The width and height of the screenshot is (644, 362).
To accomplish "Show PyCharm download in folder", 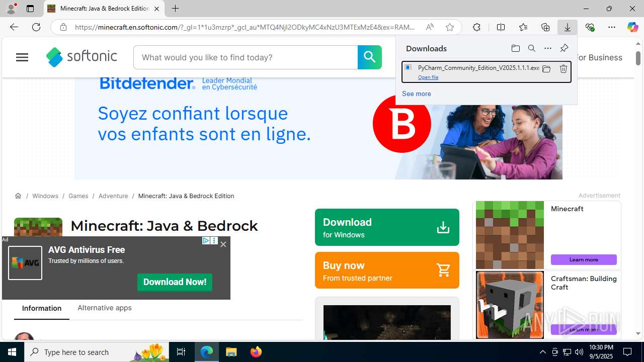I will point(546,69).
